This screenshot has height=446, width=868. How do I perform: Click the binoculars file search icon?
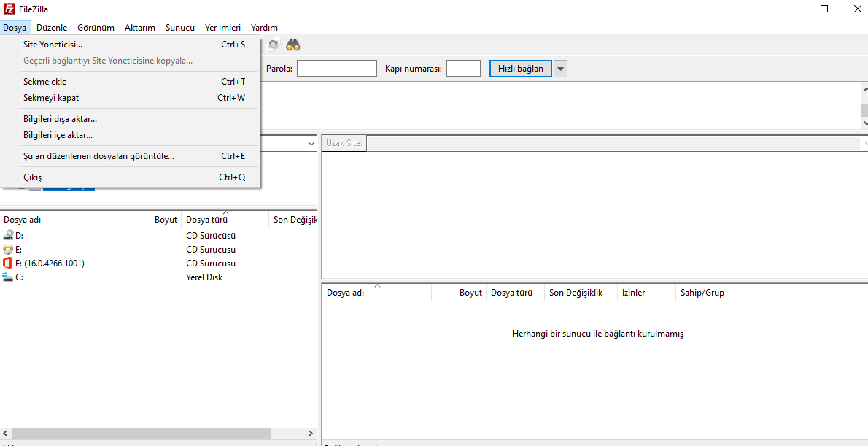coord(292,45)
